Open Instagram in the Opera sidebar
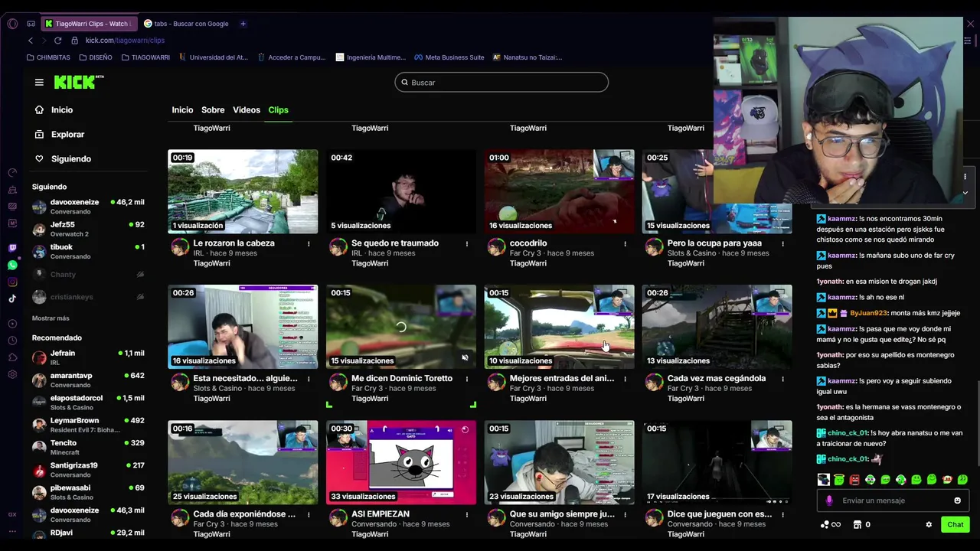This screenshot has height=551, width=980. [12, 282]
